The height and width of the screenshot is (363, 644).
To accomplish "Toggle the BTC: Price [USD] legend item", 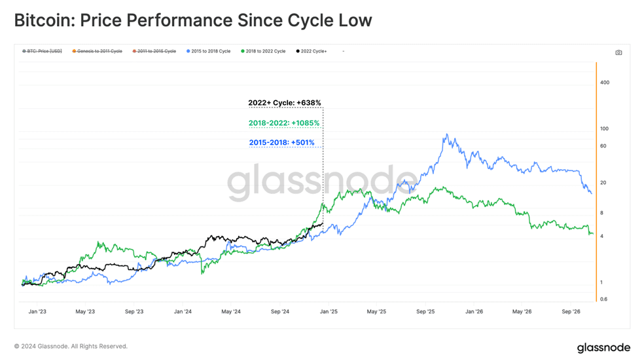I will (x=42, y=51).
